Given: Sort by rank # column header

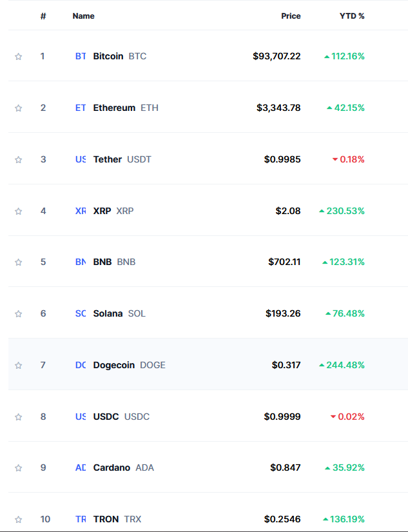Looking at the screenshot, I should 43,16.
